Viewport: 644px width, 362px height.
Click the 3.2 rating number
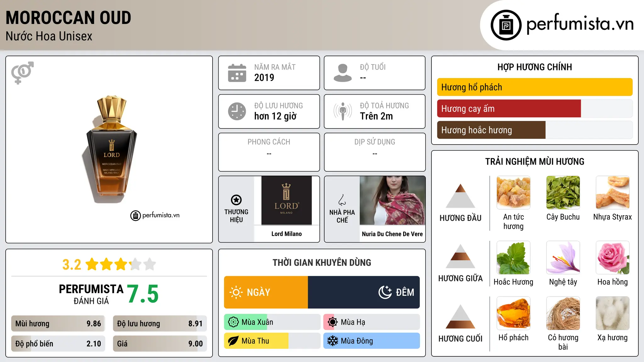point(72,265)
